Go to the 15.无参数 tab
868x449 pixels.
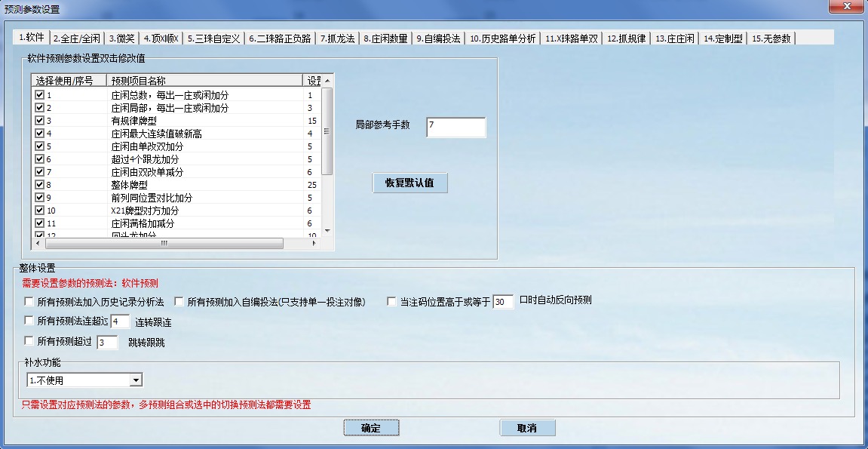click(x=771, y=38)
